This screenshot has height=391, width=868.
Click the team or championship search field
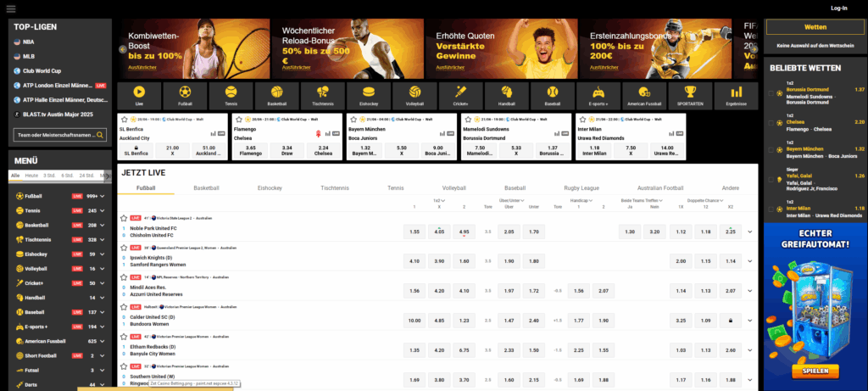60,135
